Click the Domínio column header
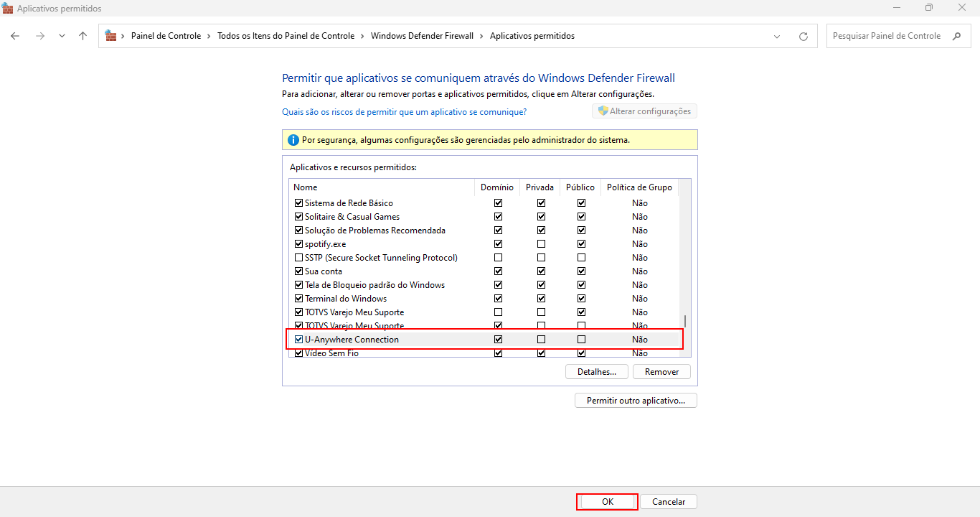The width and height of the screenshot is (980, 517). [497, 187]
